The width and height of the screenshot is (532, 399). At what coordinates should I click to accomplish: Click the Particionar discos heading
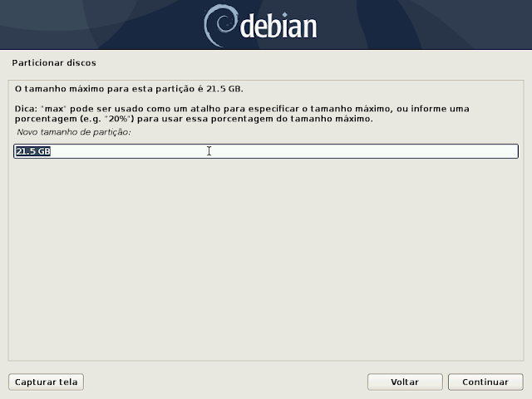pos(54,63)
